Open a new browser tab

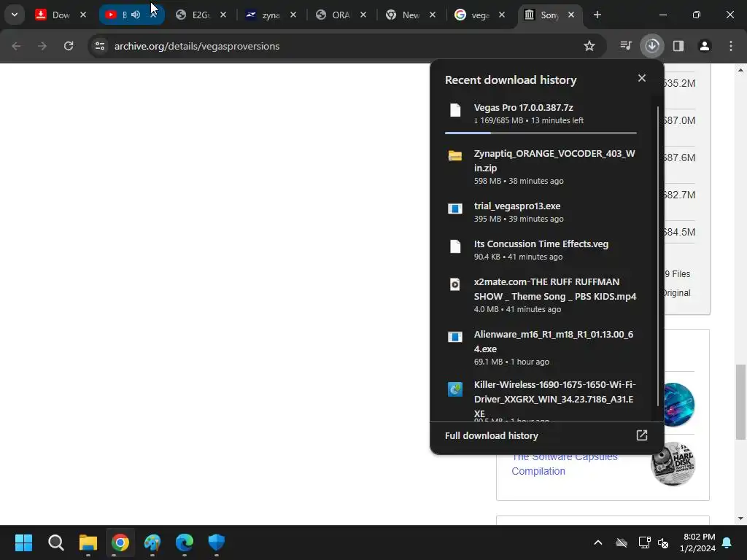tap(597, 15)
